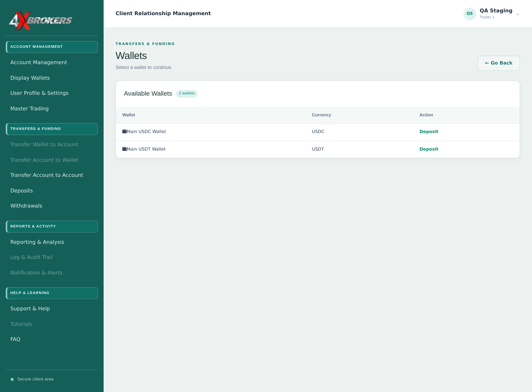532x392 pixels.
Task: Click the Main USDC Wallet name
Action: [146, 131]
